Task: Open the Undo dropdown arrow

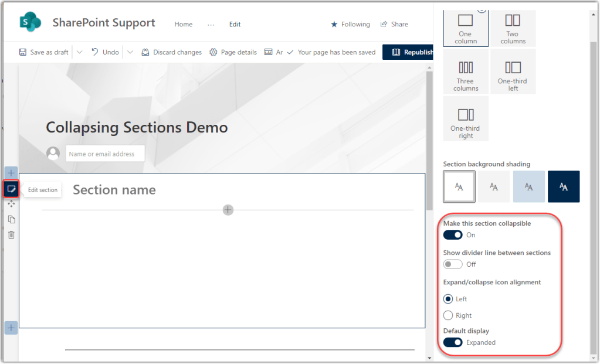Action: click(130, 52)
